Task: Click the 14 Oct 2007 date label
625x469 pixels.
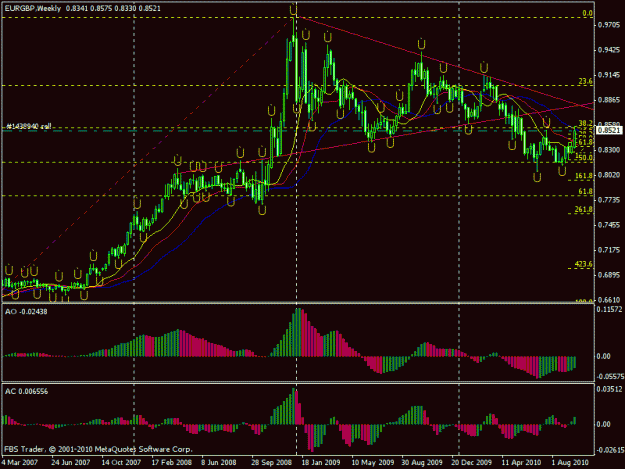Action: coord(121,463)
